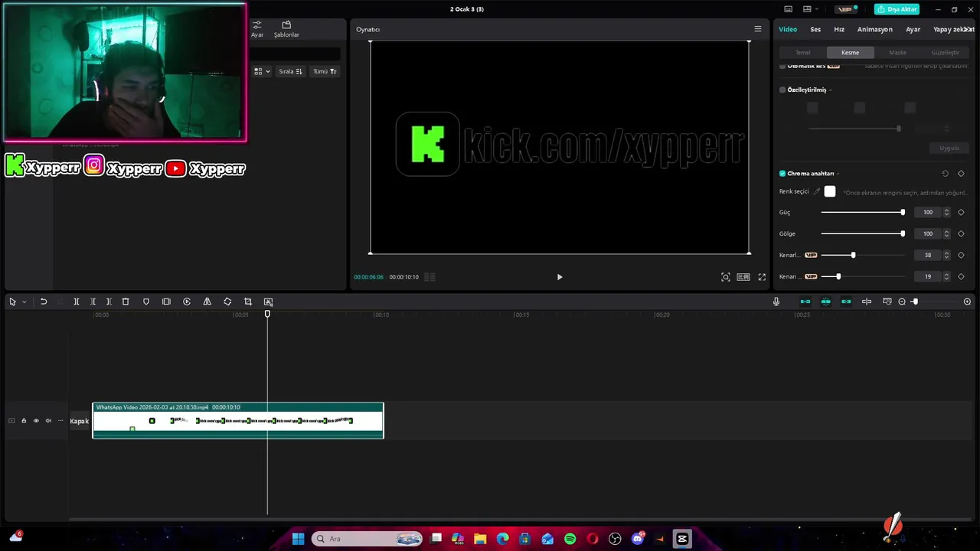Start voiceover recording microphone icon

coord(776,302)
